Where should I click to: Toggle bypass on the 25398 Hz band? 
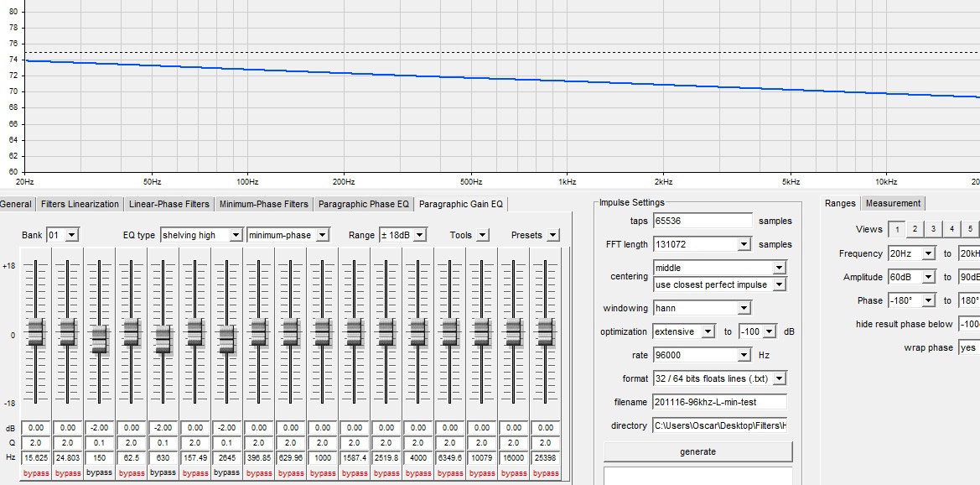point(546,473)
